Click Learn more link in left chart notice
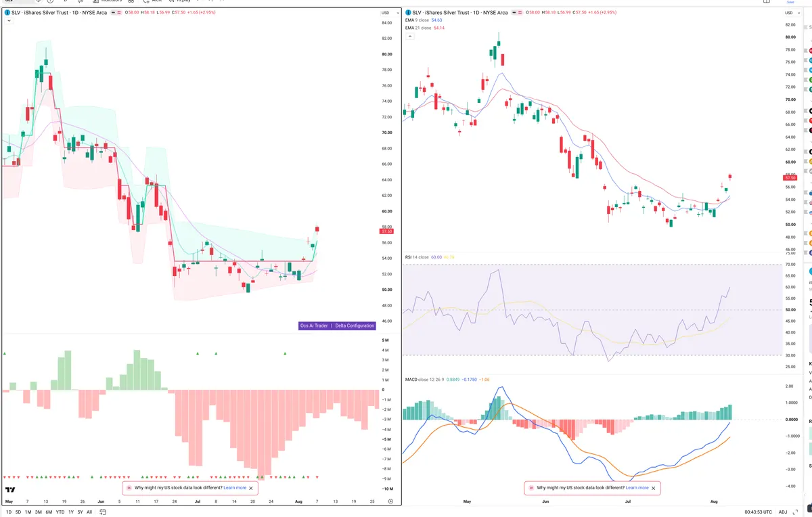The width and height of the screenshot is (812, 517). [235, 488]
